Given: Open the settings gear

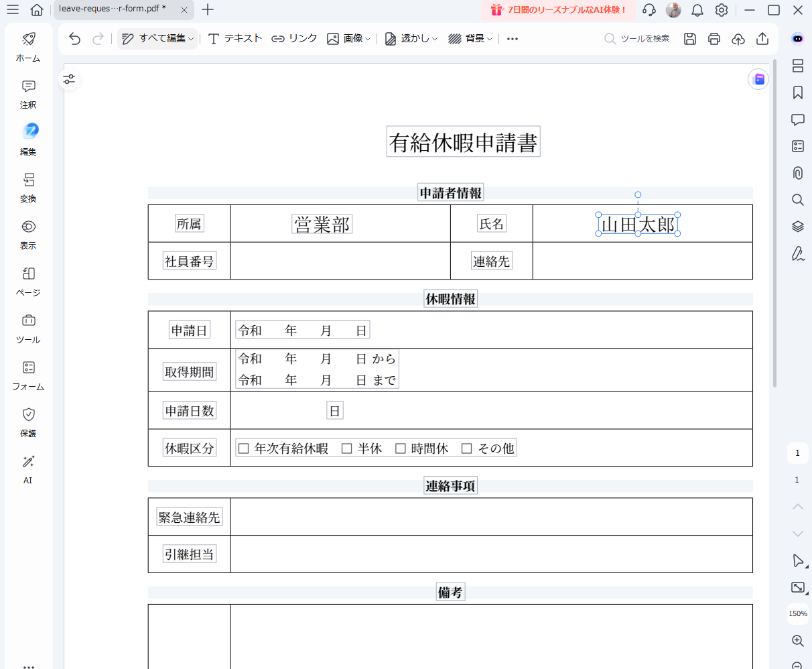Looking at the screenshot, I should click(722, 9).
